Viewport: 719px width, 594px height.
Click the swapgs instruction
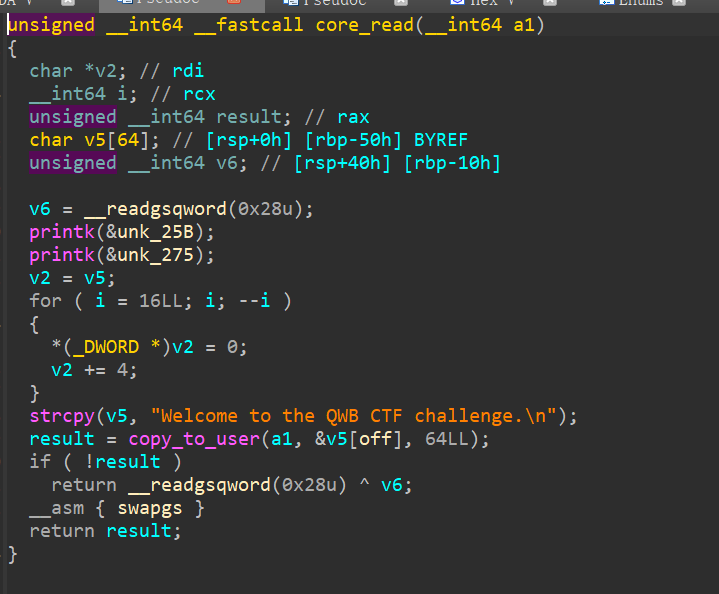149,508
